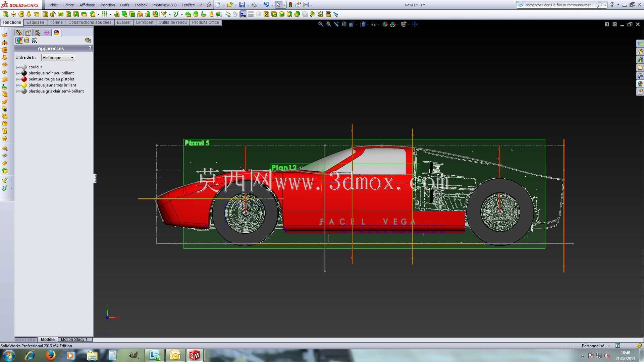Image resolution: width=644 pixels, height=362 pixels.
Task: Click the surface icon at top of left toolbar
Action: [x=5, y=35]
